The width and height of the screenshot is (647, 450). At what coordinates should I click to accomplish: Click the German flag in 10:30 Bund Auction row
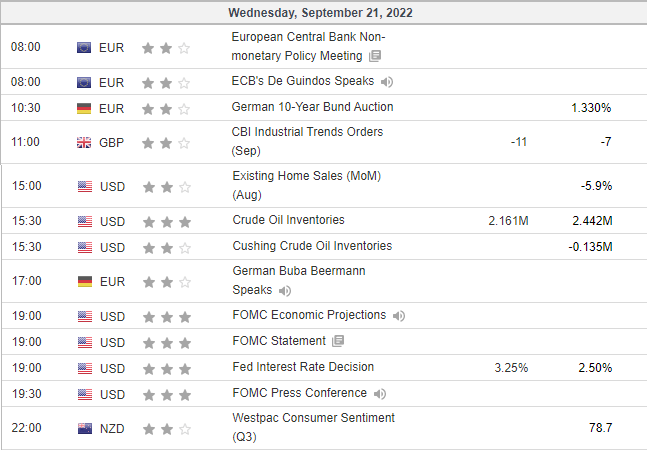click(x=84, y=108)
